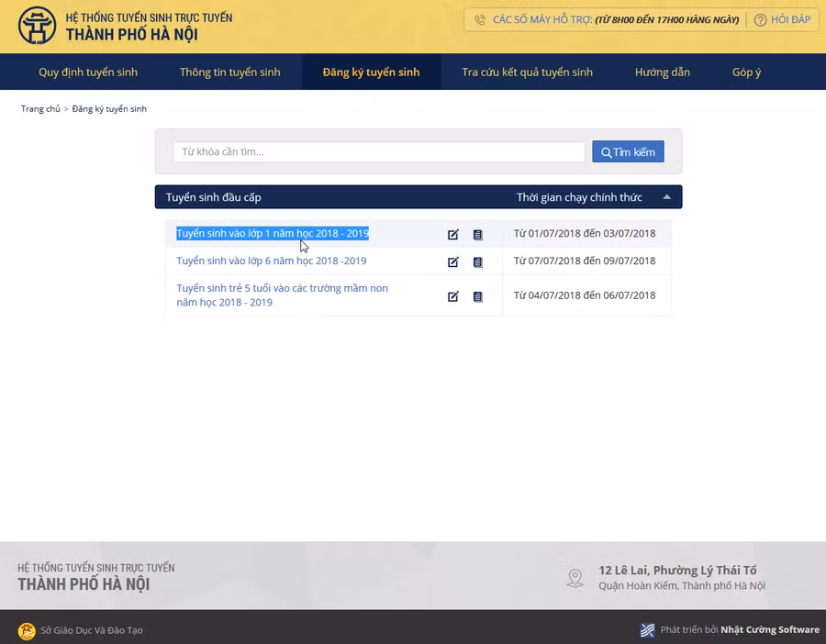826x644 pixels.
Task: Click Trang chủ in the breadcrumb
Action: (x=40, y=109)
